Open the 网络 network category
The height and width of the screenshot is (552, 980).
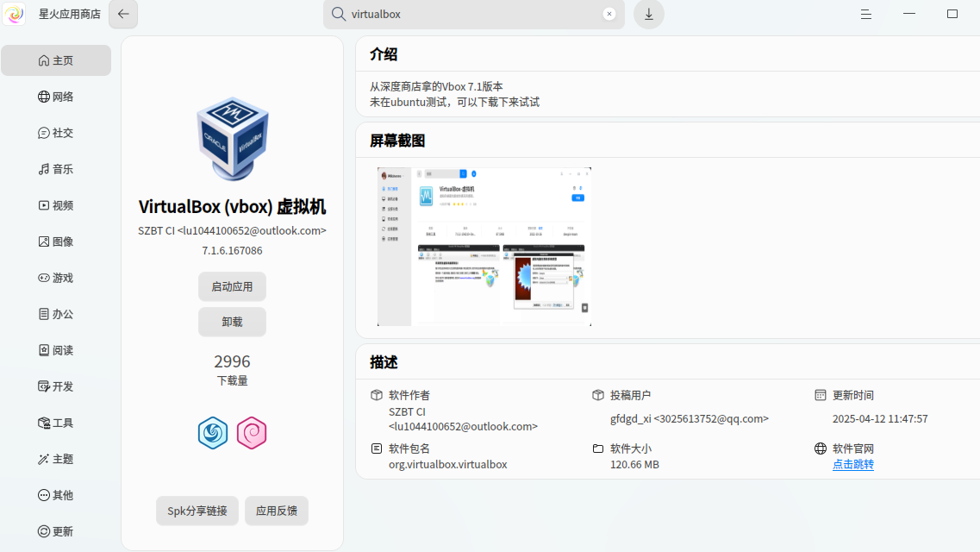[x=56, y=97]
